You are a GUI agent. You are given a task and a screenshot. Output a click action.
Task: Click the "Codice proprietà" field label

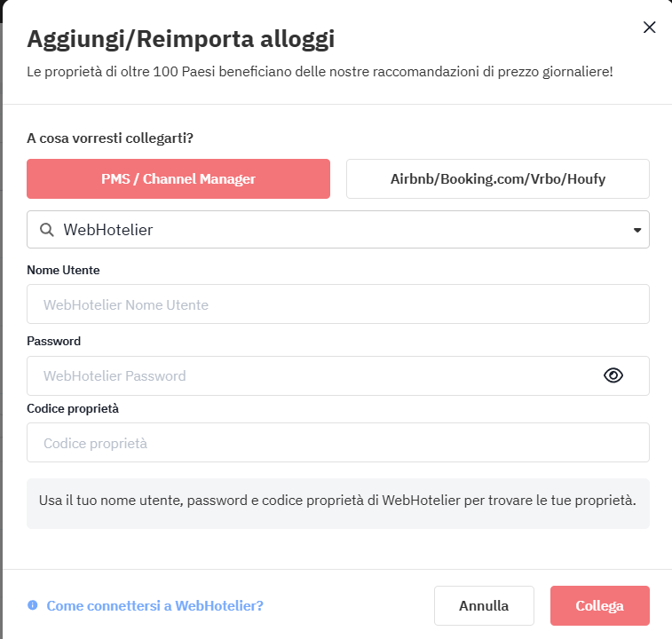(x=73, y=408)
